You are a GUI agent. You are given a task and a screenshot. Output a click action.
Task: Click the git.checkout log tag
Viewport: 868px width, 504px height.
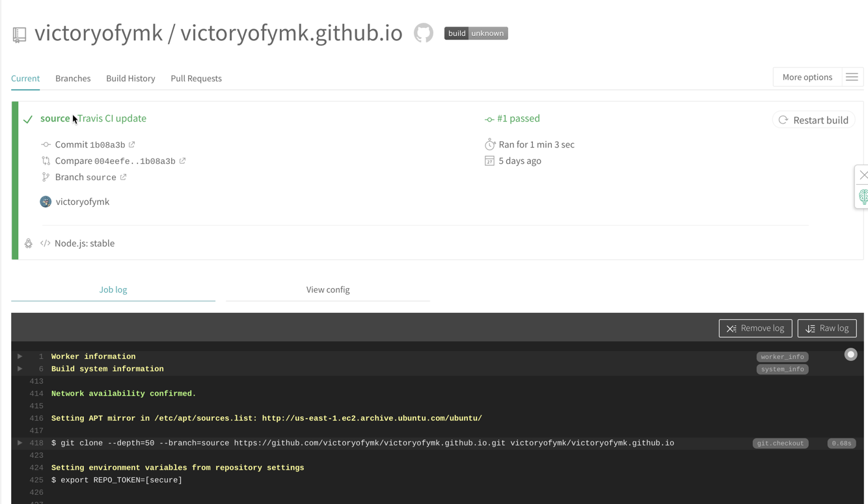click(x=780, y=443)
